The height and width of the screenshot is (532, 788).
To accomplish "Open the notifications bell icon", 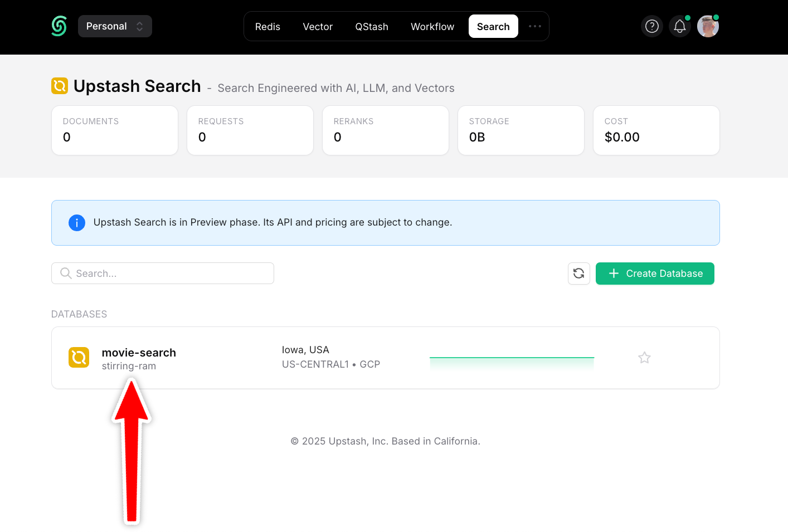I will [x=680, y=26].
